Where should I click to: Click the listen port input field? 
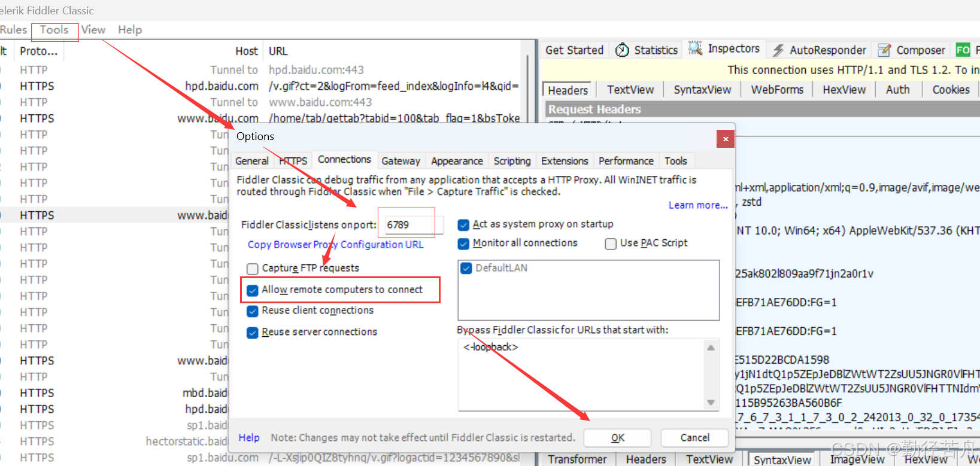pos(412,225)
